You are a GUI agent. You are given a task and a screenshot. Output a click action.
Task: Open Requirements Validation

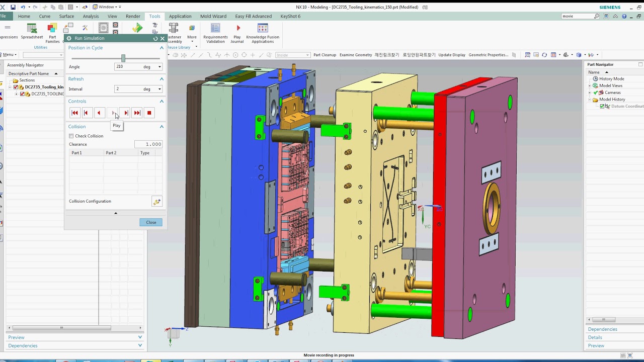tap(215, 33)
